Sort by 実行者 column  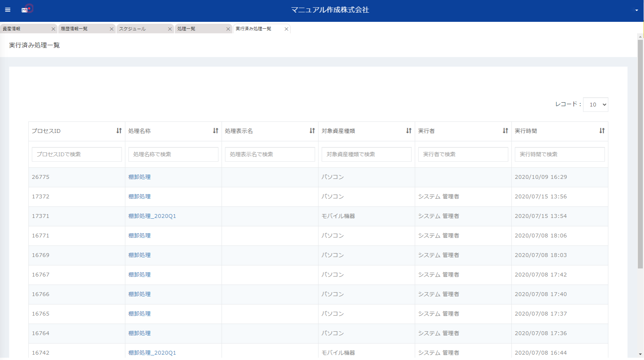(x=505, y=131)
